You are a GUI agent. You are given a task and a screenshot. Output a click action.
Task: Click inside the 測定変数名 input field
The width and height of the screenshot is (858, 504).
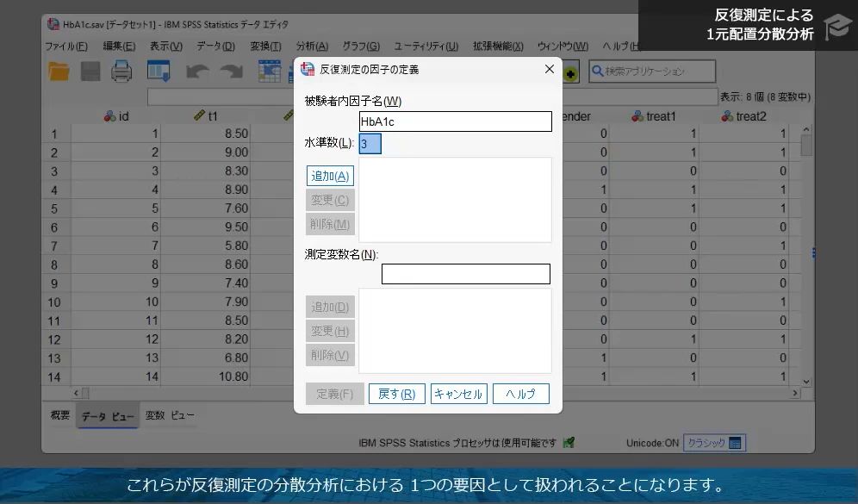[465, 273]
